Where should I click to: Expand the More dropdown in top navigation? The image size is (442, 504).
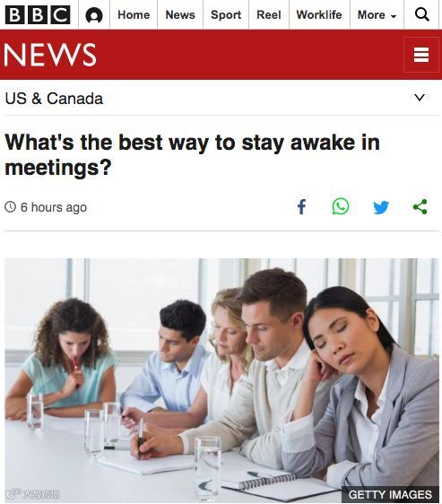click(377, 14)
